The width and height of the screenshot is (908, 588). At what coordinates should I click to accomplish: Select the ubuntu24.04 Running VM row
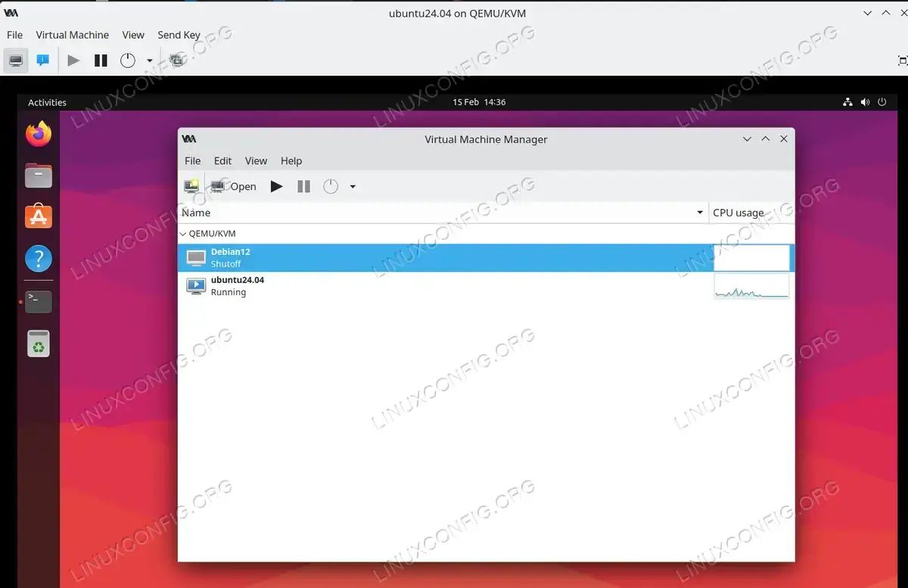point(487,286)
